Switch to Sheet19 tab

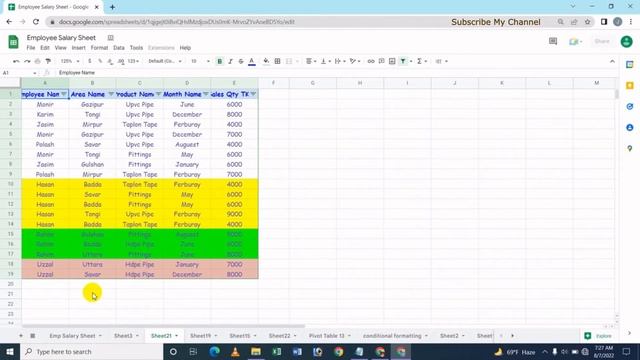pyautogui.click(x=203, y=336)
